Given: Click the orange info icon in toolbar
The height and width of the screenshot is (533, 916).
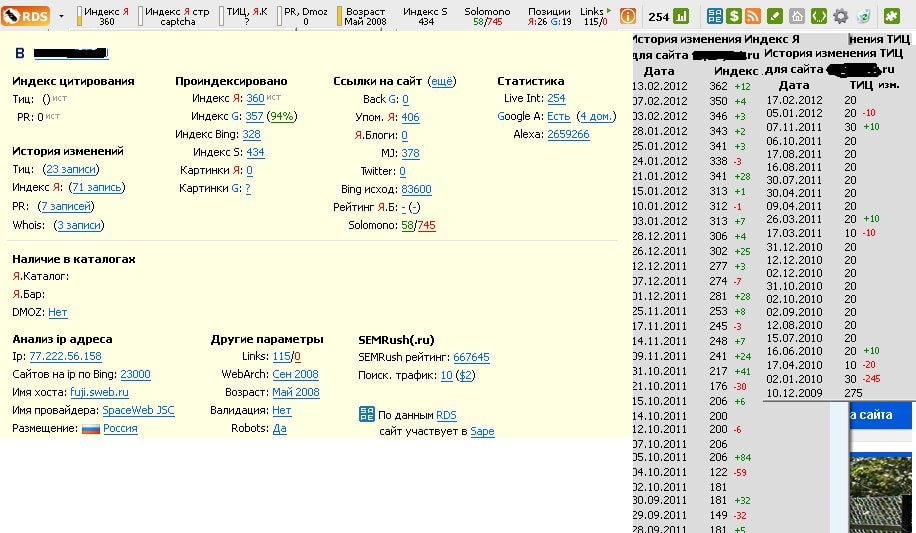Looking at the screenshot, I should 628,16.
